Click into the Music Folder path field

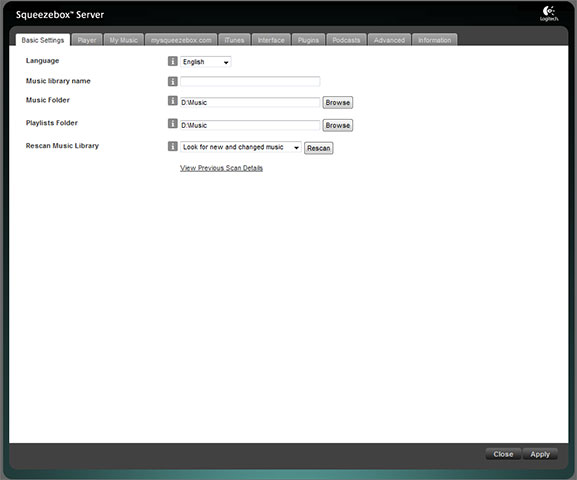click(x=250, y=102)
